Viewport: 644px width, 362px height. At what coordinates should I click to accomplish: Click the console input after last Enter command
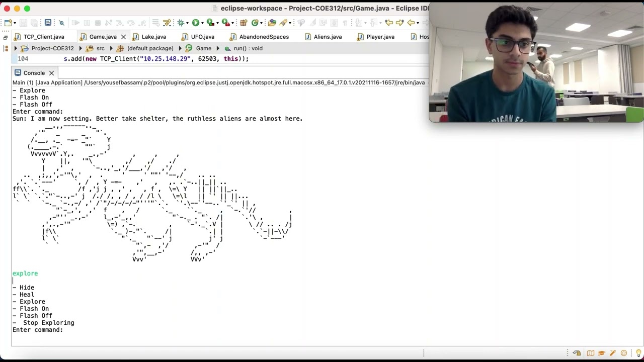[66, 330]
